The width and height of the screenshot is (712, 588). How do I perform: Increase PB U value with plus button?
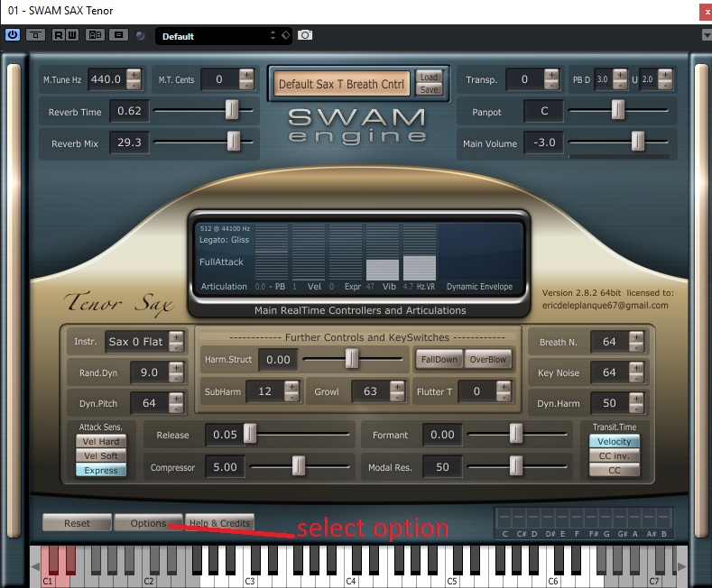click(x=665, y=75)
